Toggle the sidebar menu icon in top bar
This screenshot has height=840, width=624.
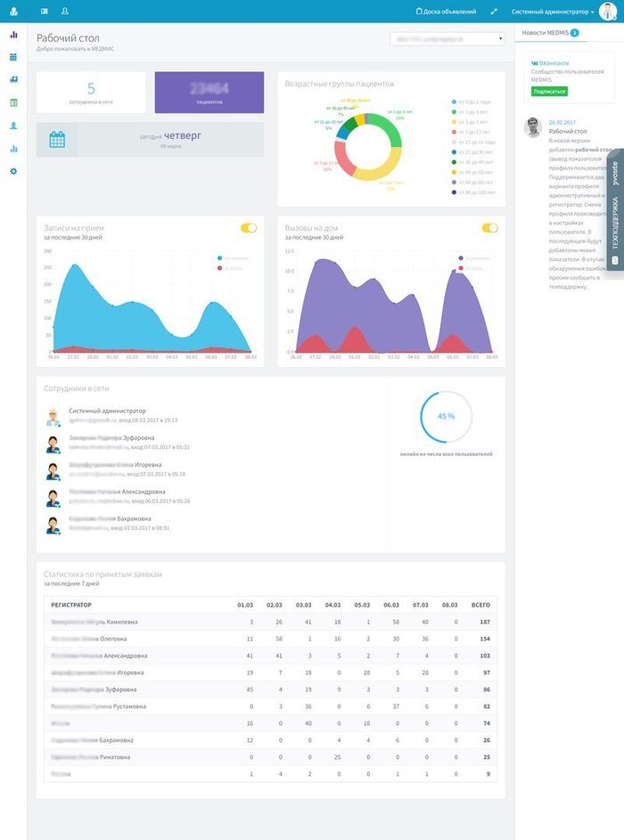45,11
